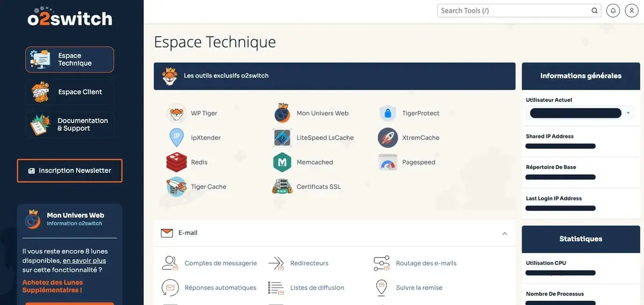The width and height of the screenshot is (644, 305).
Task: Open the 'Comptes de messagerie' link text
Action: pos(221,263)
